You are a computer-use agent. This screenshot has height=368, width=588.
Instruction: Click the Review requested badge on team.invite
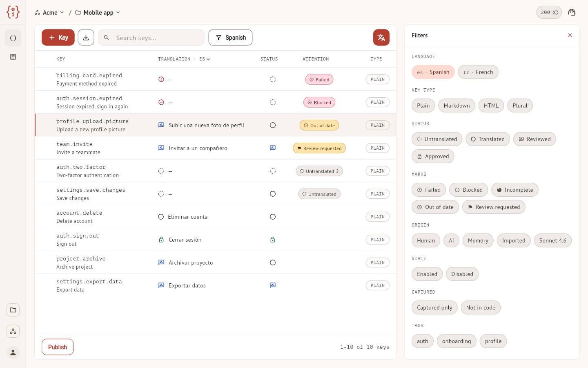[x=319, y=148]
